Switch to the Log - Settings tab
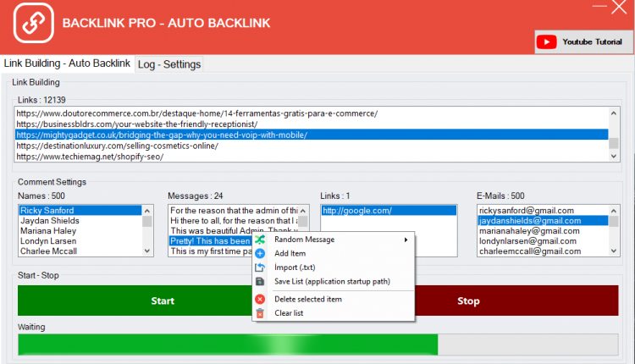 [x=169, y=64]
